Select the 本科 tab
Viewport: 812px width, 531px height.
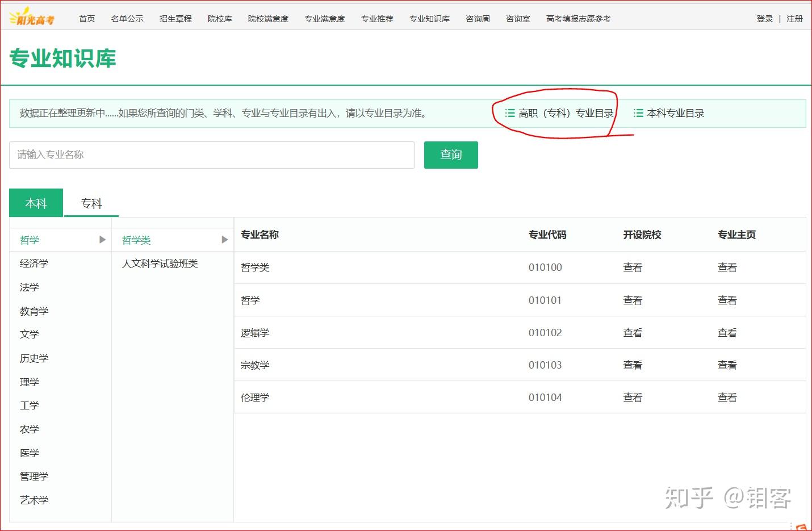(x=36, y=203)
